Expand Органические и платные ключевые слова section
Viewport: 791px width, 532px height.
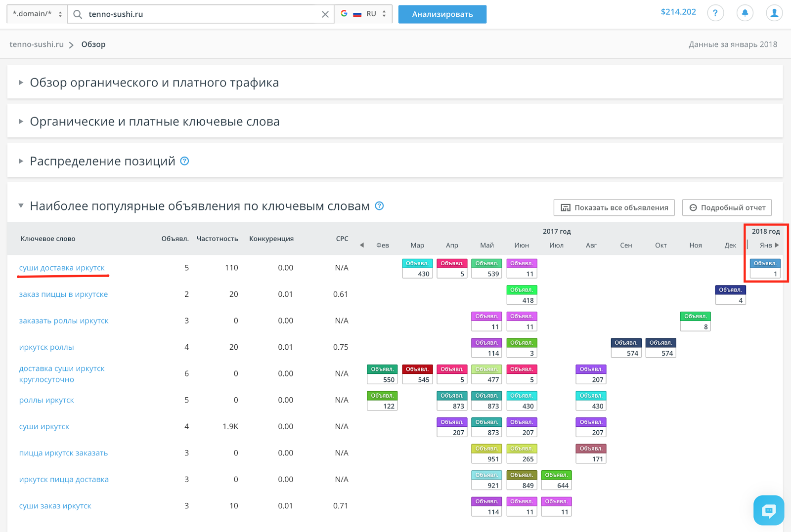coord(155,122)
